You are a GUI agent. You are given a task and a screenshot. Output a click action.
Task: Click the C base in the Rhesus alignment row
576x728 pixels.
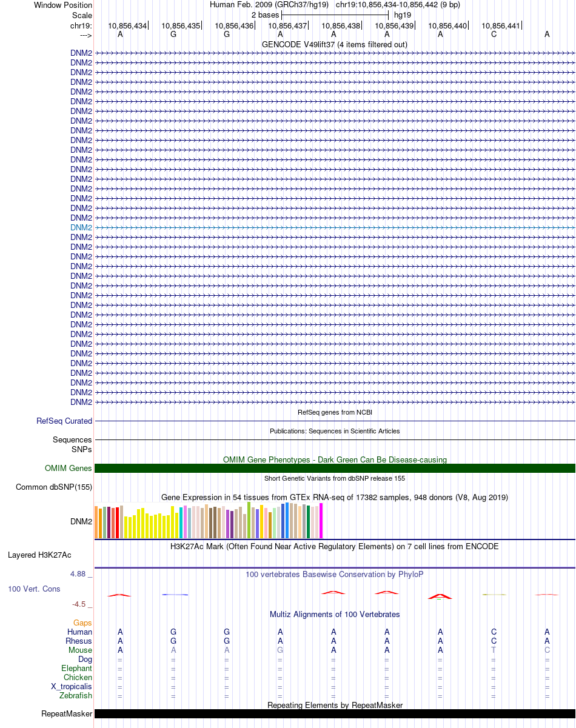[494, 641]
